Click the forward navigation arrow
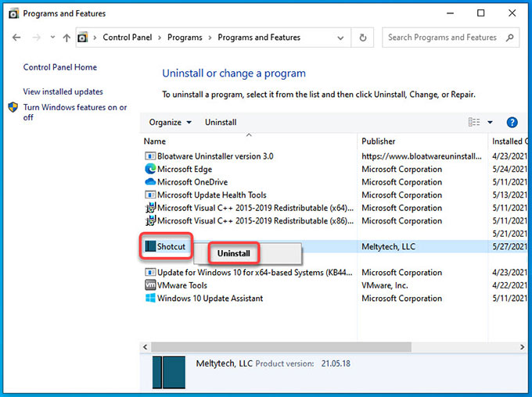This screenshot has height=397, width=532. (36, 38)
